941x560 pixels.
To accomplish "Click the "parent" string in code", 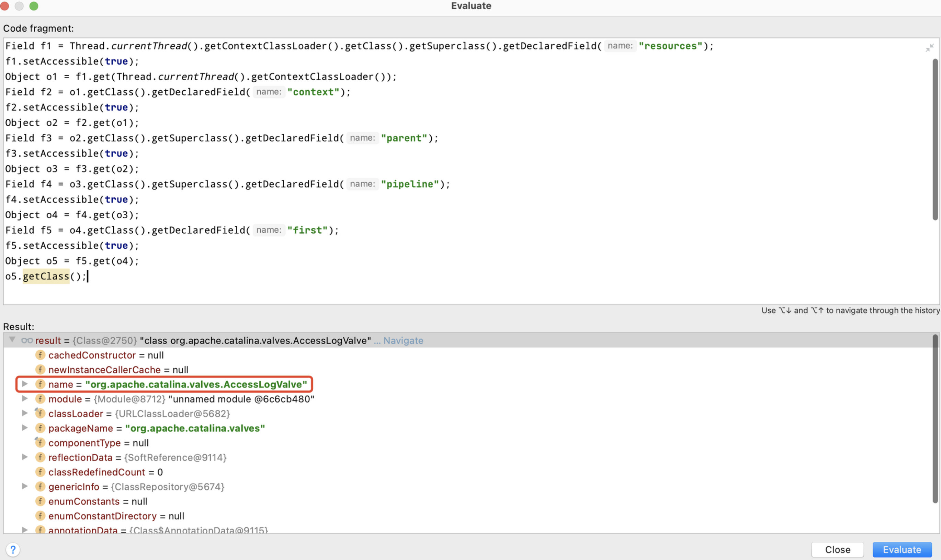I will [x=404, y=138].
